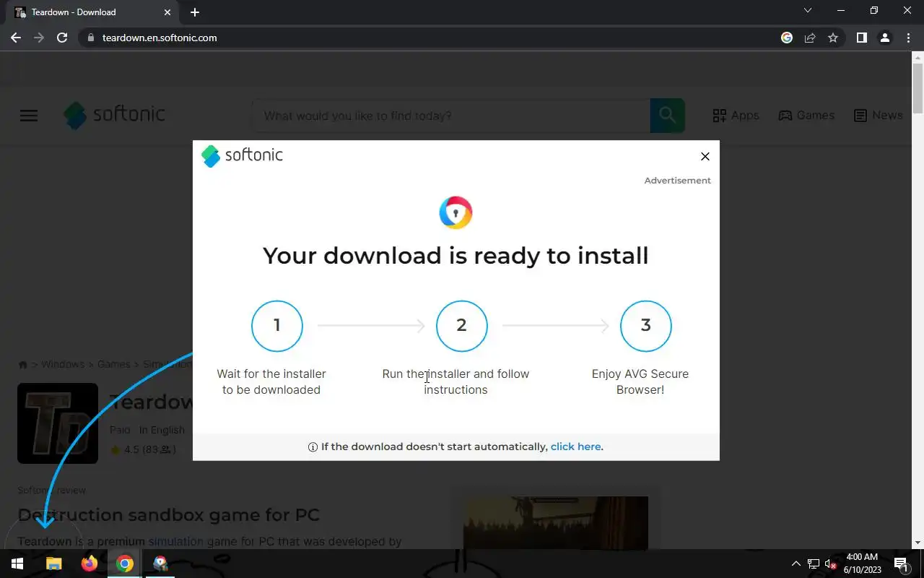Close the Teardown - Download tab
924x578 pixels.
(x=167, y=12)
